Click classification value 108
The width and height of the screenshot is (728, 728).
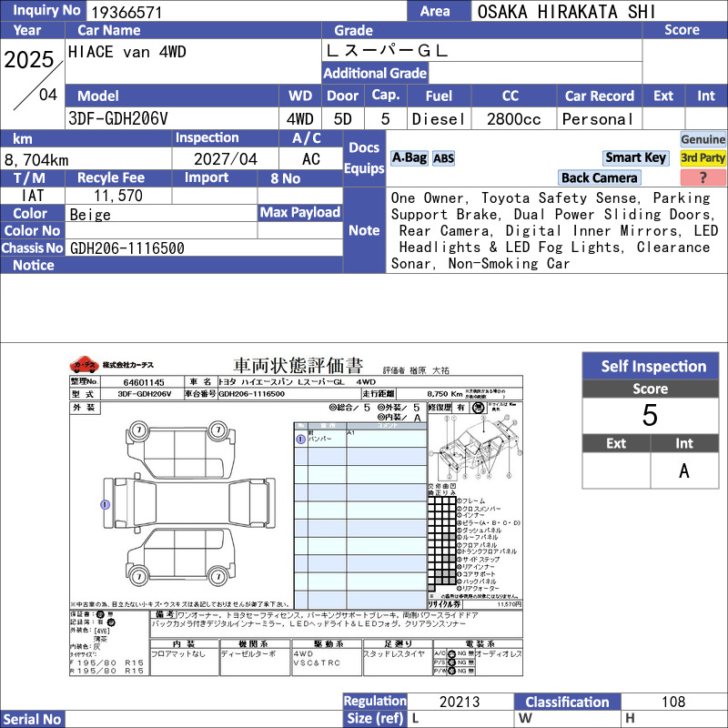tap(673, 702)
